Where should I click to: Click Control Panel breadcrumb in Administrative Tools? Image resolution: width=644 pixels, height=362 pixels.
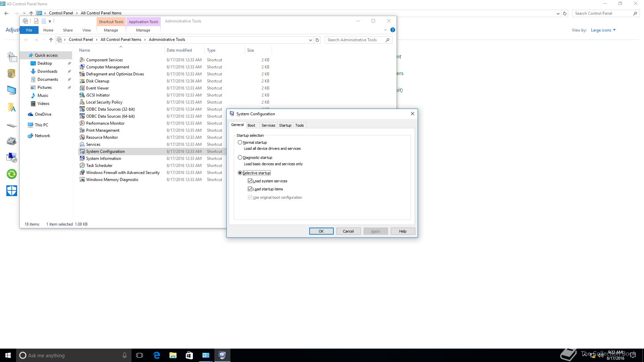click(x=81, y=40)
